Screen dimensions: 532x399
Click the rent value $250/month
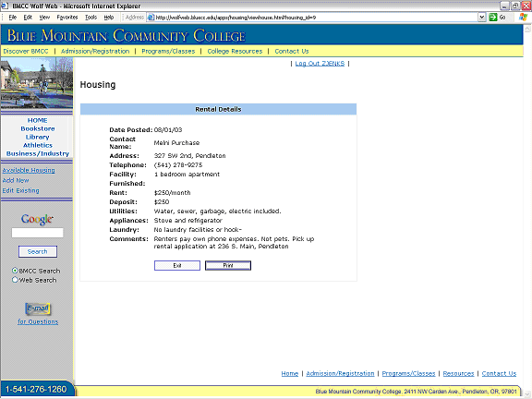point(172,193)
